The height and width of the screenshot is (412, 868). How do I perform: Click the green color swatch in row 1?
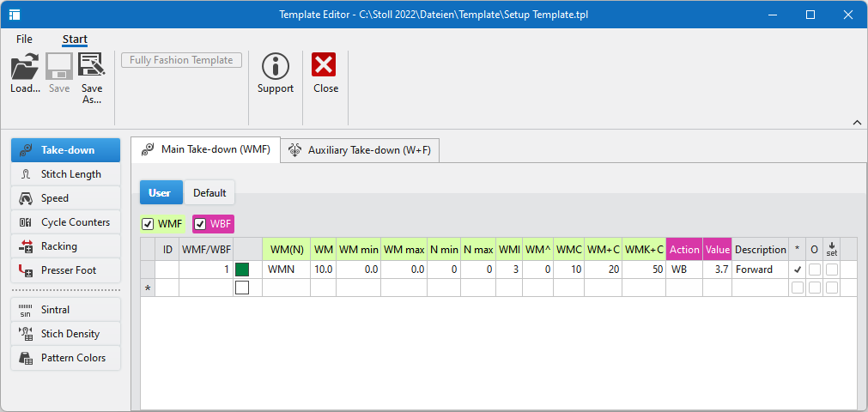coord(242,270)
